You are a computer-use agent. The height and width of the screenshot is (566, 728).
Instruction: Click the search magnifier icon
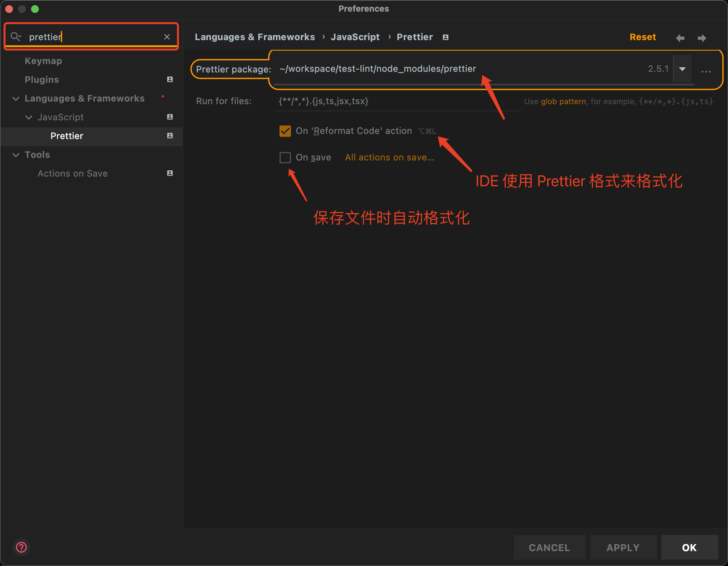point(15,36)
